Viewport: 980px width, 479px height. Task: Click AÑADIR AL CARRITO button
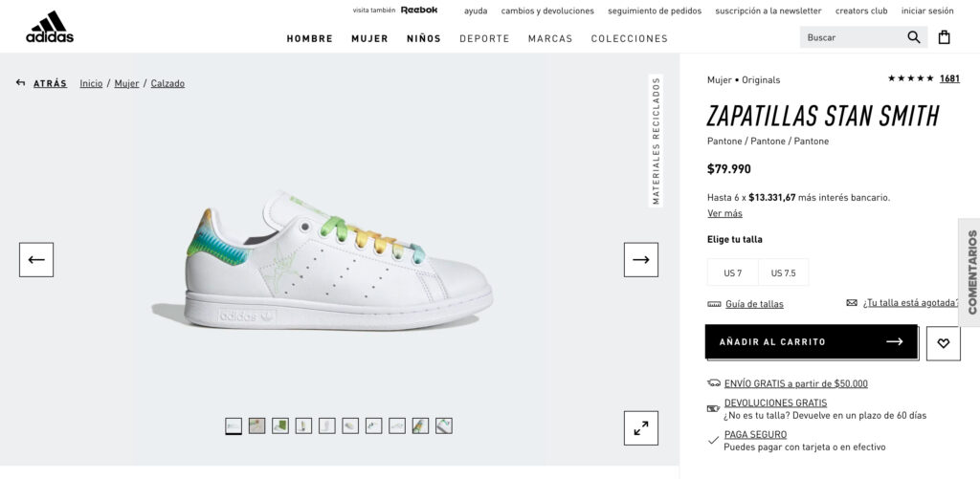tap(812, 341)
